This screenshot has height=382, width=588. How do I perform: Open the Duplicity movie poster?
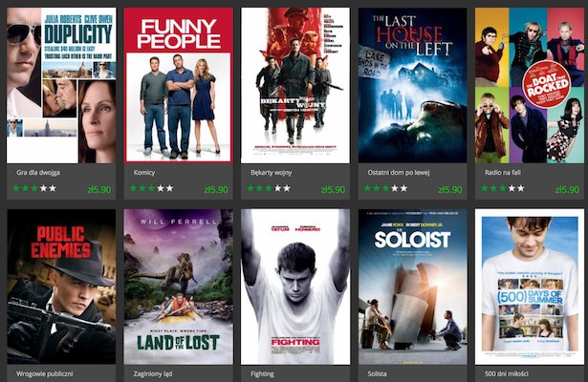coord(61,85)
